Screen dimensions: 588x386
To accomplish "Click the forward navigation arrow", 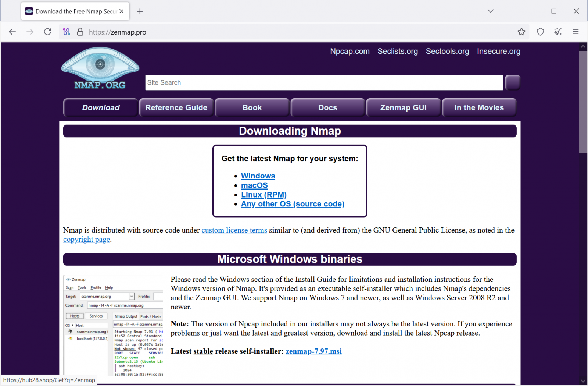I will (x=30, y=32).
